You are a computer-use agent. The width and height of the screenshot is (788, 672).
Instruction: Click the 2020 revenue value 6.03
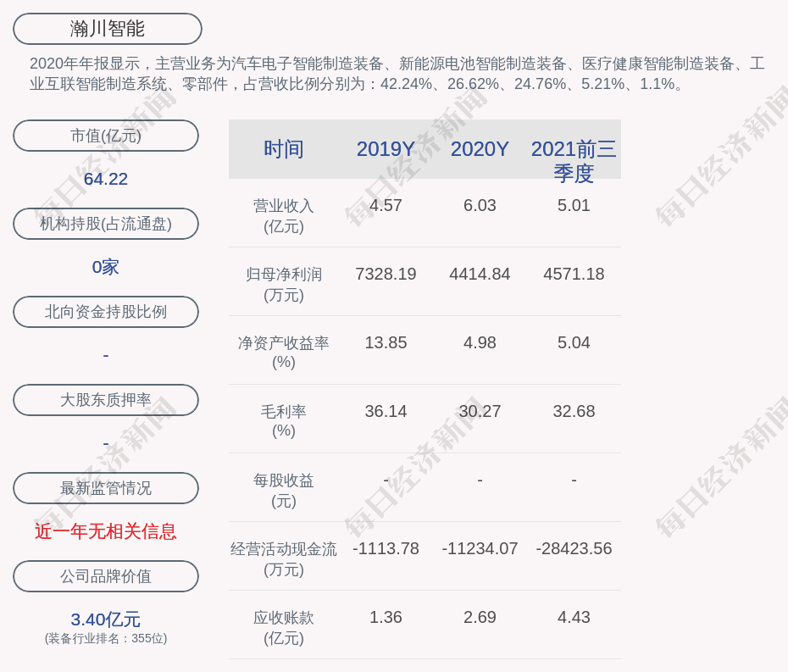[480, 206]
